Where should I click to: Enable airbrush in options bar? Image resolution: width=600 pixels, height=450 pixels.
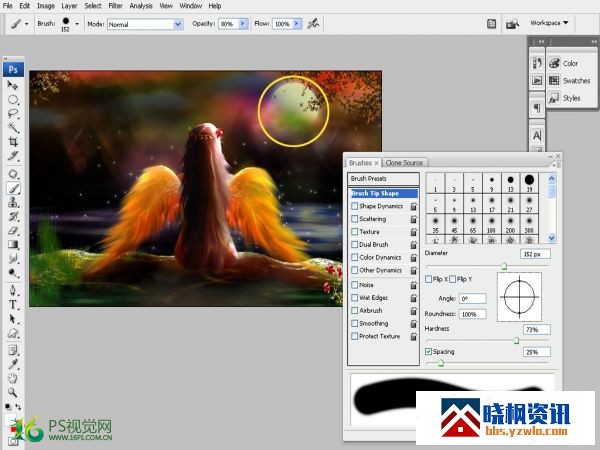(x=313, y=24)
